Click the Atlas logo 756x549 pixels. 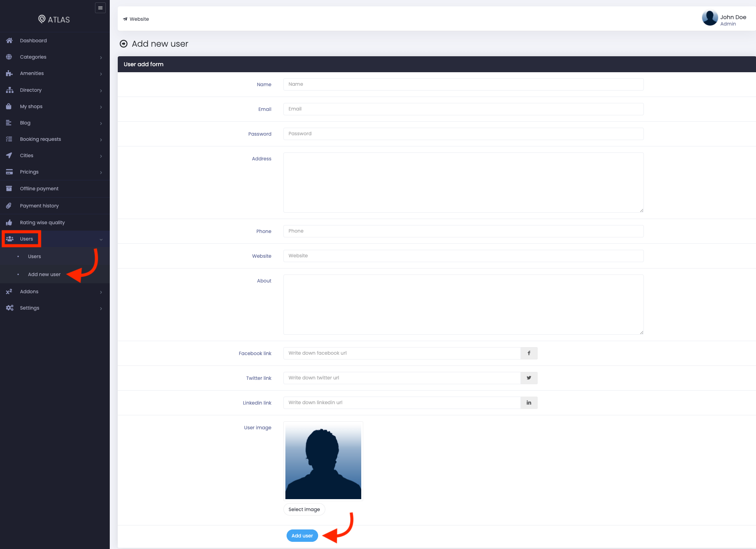click(x=54, y=19)
